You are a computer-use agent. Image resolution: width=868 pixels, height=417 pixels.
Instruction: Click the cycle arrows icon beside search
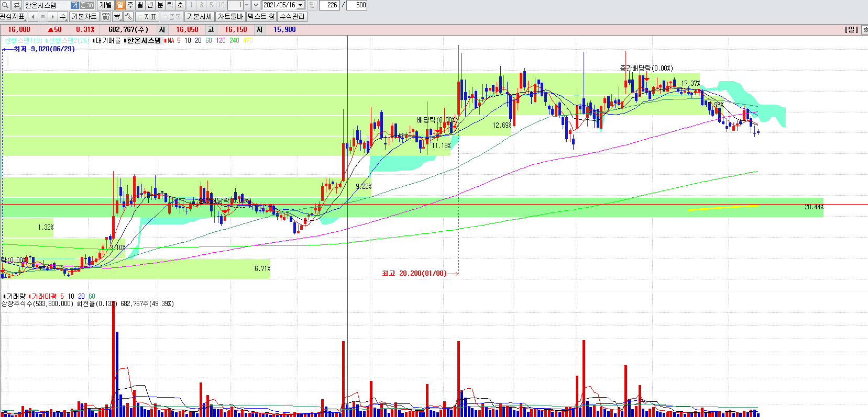tap(17, 5)
